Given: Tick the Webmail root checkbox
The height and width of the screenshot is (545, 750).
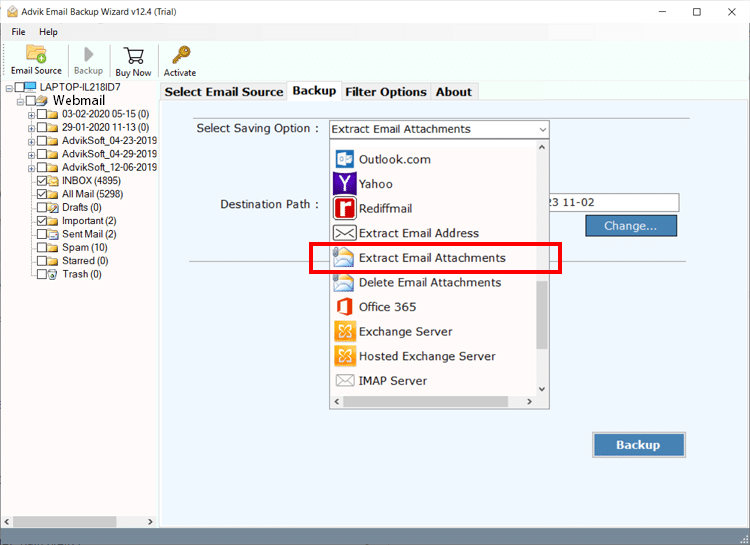Looking at the screenshot, I should click(x=31, y=100).
